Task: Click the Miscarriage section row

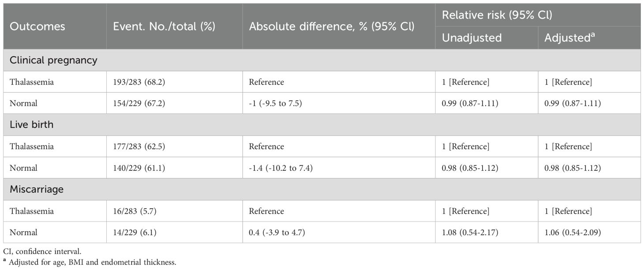Action: click(37, 190)
